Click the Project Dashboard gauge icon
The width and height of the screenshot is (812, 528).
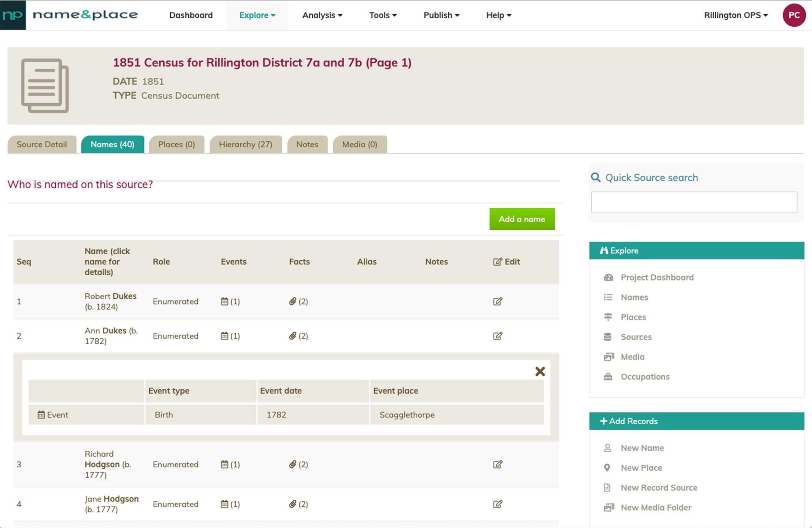608,277
